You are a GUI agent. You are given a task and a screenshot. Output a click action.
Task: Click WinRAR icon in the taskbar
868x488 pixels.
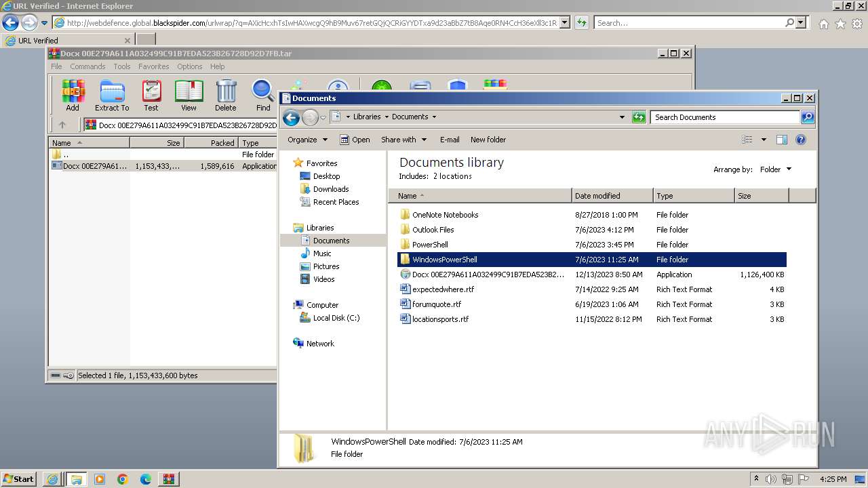click(x=169, y=479)
